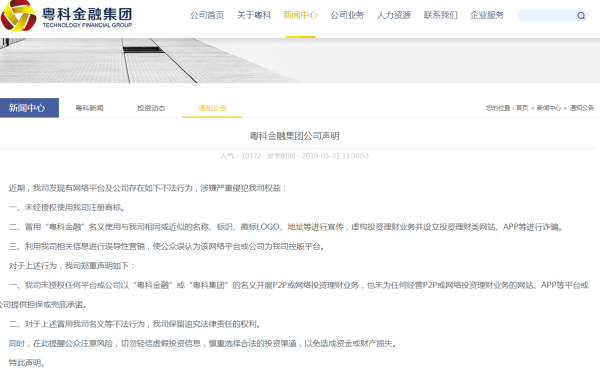The width and height of the screenshot is (600, 371).
Task: Open 关于粤科 menu item
Action: 254,15
